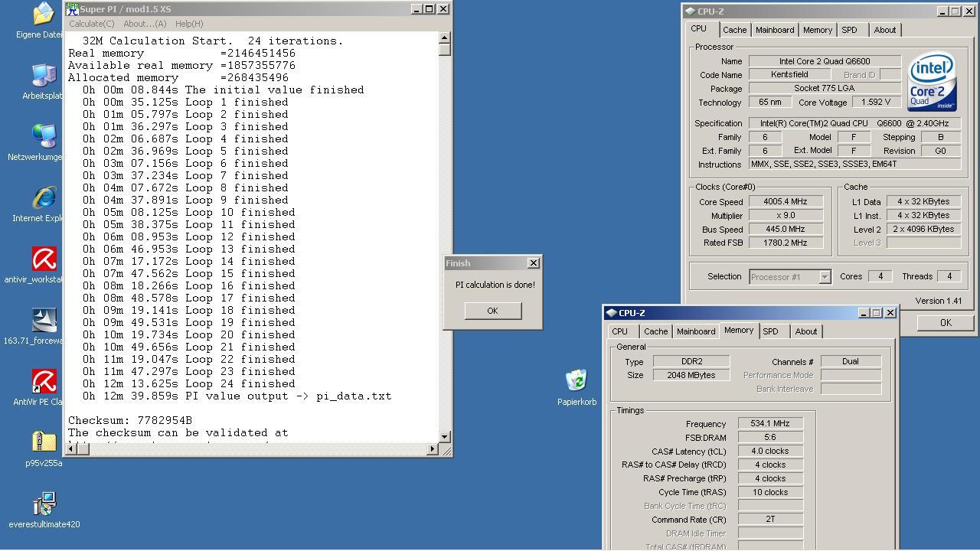Click the Intel Core 2 Quad logo
This screenshot has width=980, height=551.
[932, 81]
